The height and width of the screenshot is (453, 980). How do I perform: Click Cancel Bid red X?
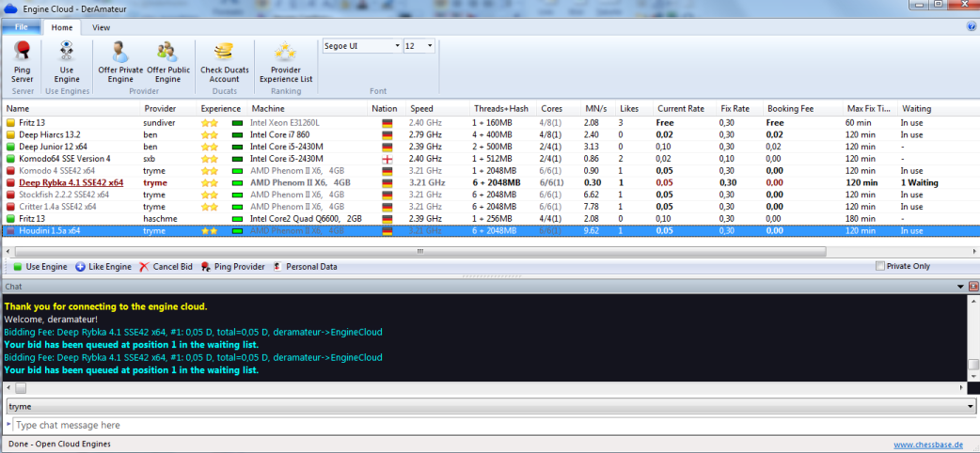[x=144, y=267]
